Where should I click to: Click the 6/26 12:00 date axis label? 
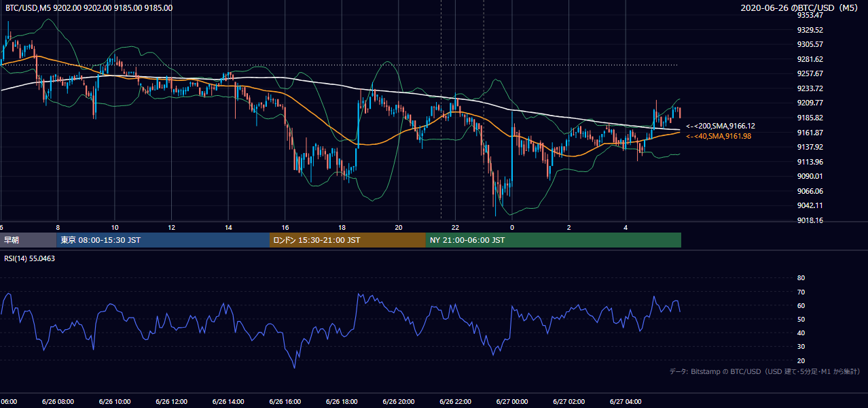171,402
